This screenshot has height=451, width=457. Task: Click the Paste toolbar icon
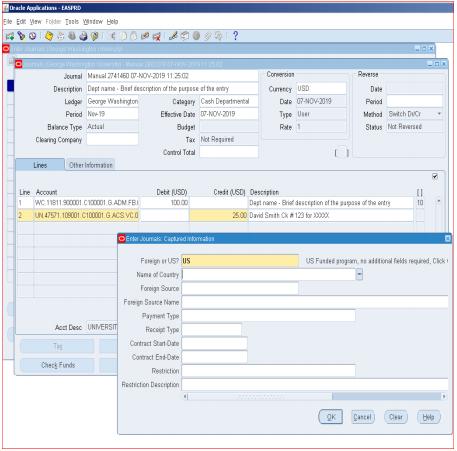[x=134, y=36]
